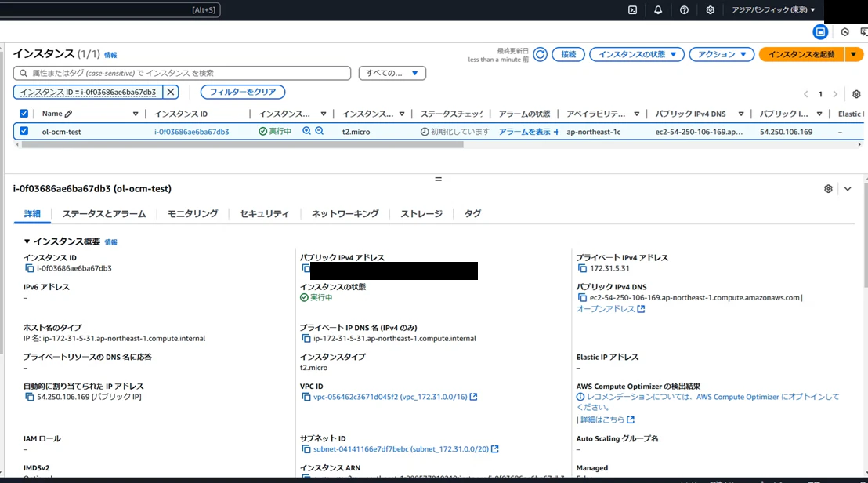Uncheck the ol-ocm-test row checkbox
Screen dimensions: 868x483
(x=24, y=131)
